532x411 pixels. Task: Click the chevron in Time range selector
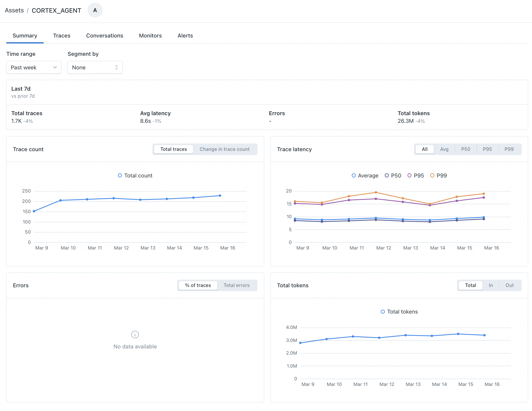(x=55, y=67)
